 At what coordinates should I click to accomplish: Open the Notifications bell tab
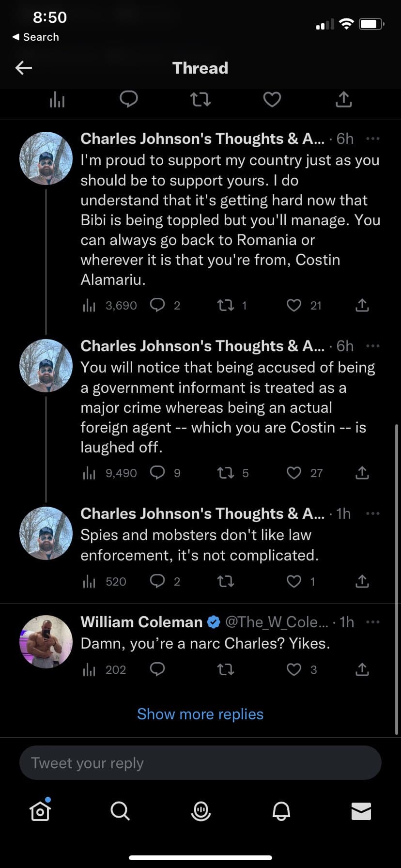281,811
